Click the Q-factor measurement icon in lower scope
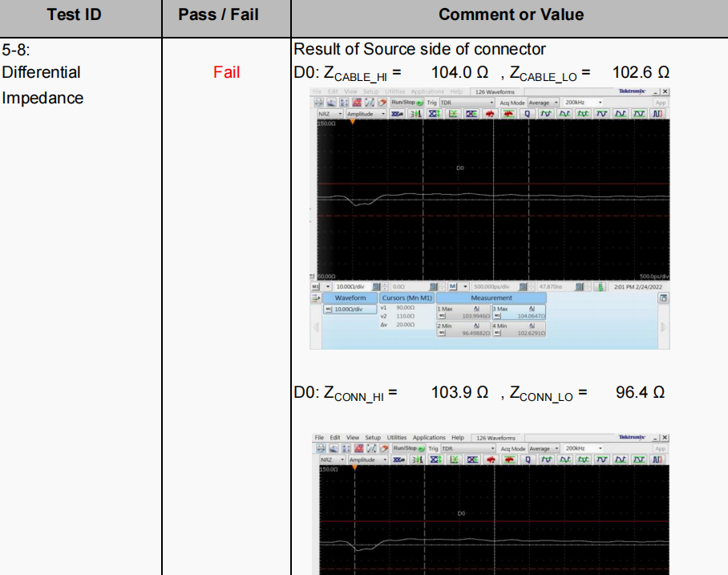 coord(528,460)
